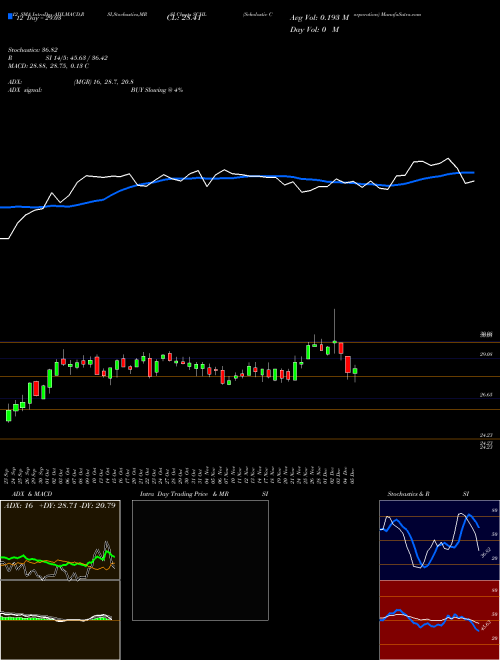Click the 29.06 price axis label
Image resolution: width=500 pixels, height=660 pixels.
[486, 355]
